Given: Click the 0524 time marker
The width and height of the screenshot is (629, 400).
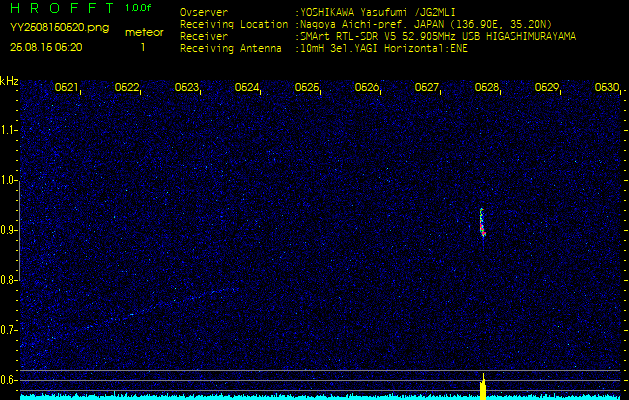Looking at the screenshot, I should click(246, 87).
